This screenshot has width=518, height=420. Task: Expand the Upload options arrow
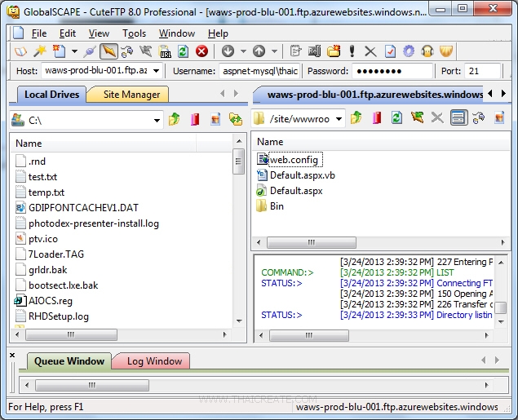[x=274, y=51]
